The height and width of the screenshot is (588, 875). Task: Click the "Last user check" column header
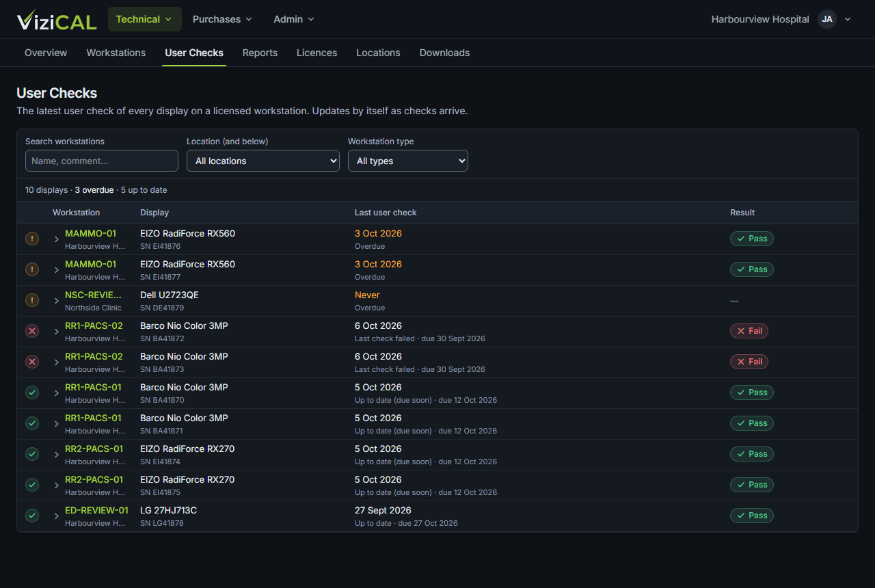386,213
